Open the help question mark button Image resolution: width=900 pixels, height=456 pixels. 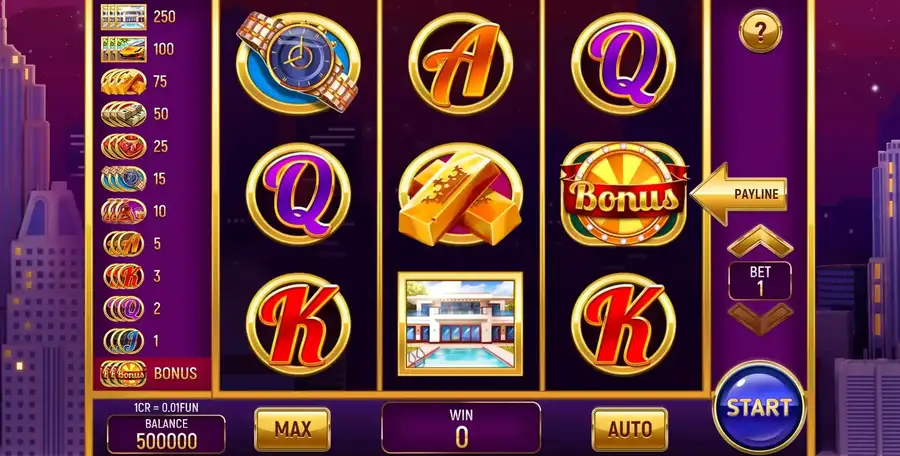coord(760,32)
